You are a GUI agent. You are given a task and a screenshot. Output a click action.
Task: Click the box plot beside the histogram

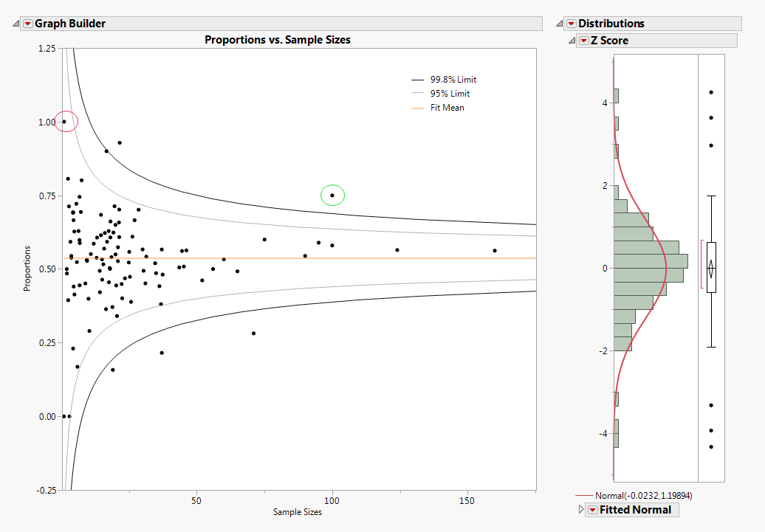(711, 266)
